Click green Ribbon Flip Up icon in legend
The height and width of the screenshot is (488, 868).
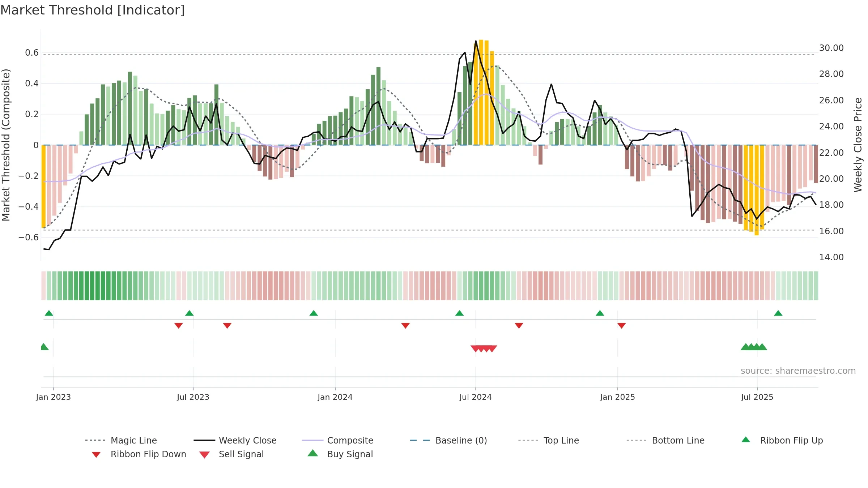pos(746,440)
